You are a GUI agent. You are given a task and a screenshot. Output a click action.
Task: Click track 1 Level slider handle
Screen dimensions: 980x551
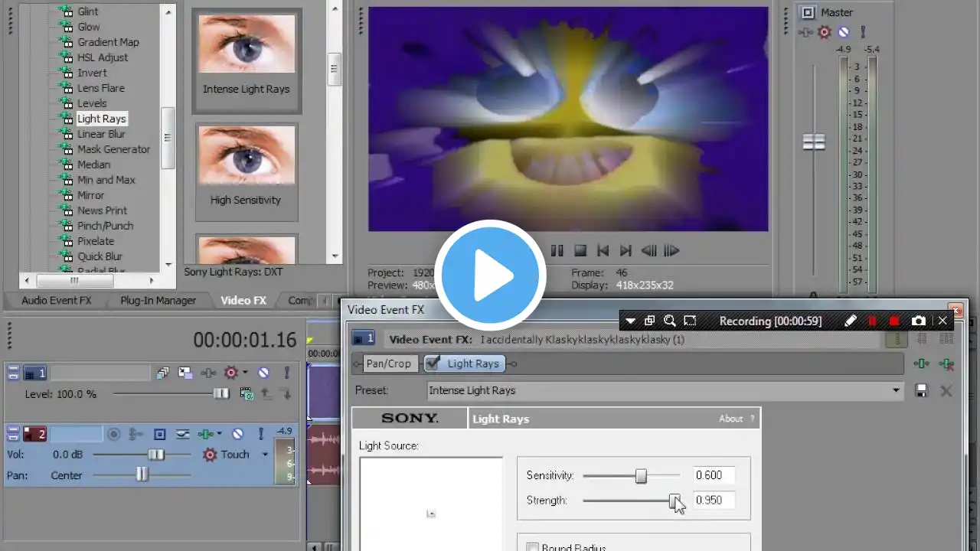[220, 393]
